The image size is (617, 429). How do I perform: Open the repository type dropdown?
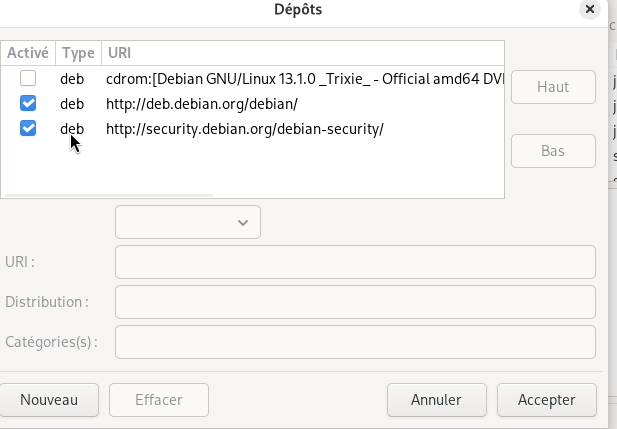click(188, 222)
